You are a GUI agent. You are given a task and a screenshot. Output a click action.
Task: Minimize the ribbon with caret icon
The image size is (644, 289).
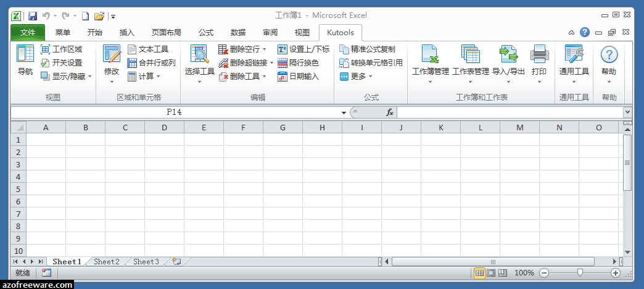[571, 33]
